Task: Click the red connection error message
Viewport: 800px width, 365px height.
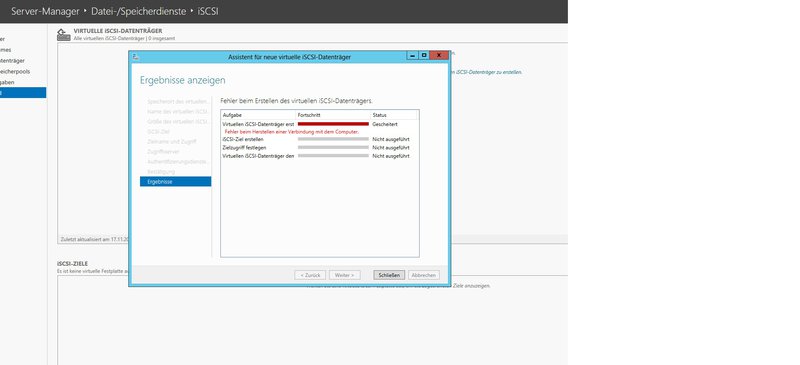Action: pos(292,132)
